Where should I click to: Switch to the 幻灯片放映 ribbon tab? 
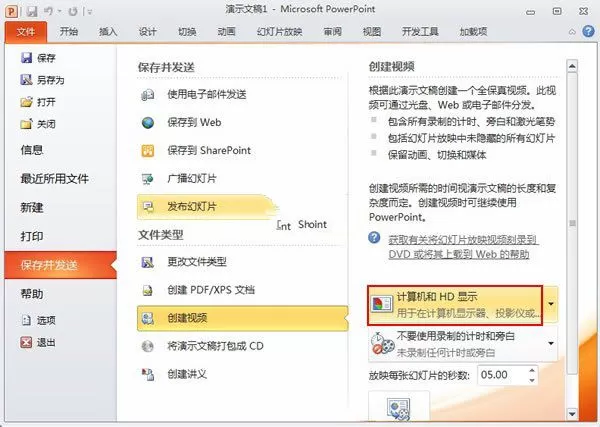click(x=279, y=32)
